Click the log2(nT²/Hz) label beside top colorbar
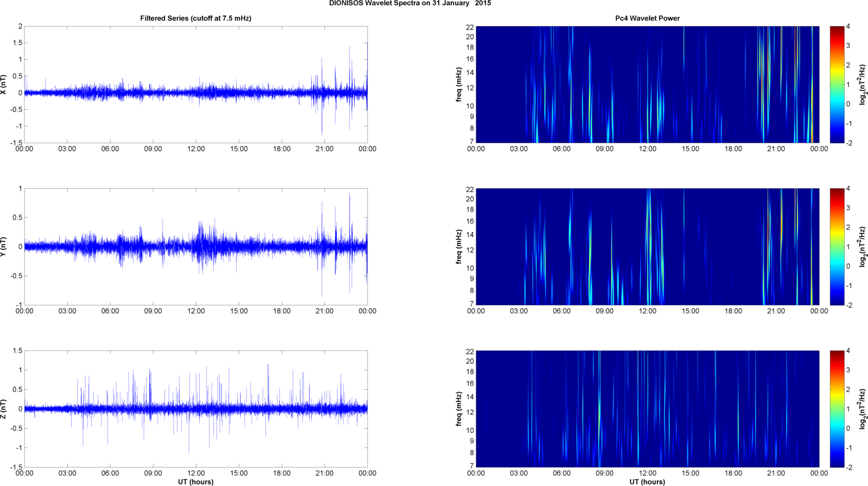The image size is (868, 486). tap(863, 84)
